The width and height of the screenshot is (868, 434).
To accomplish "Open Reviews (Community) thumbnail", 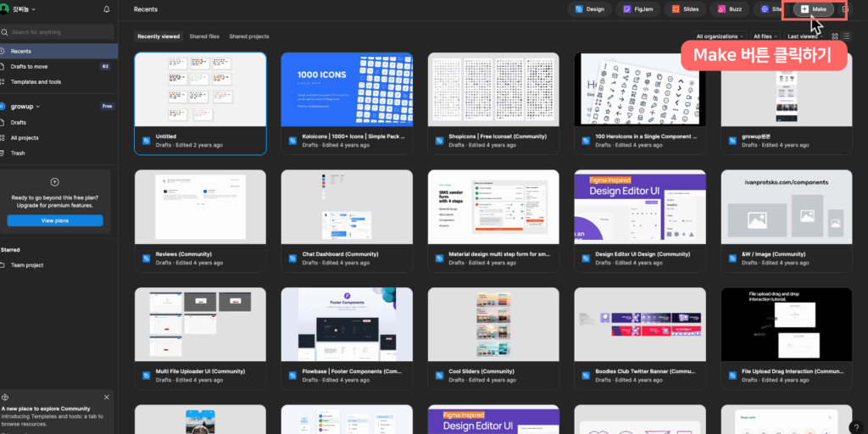I will coord(200,207).
